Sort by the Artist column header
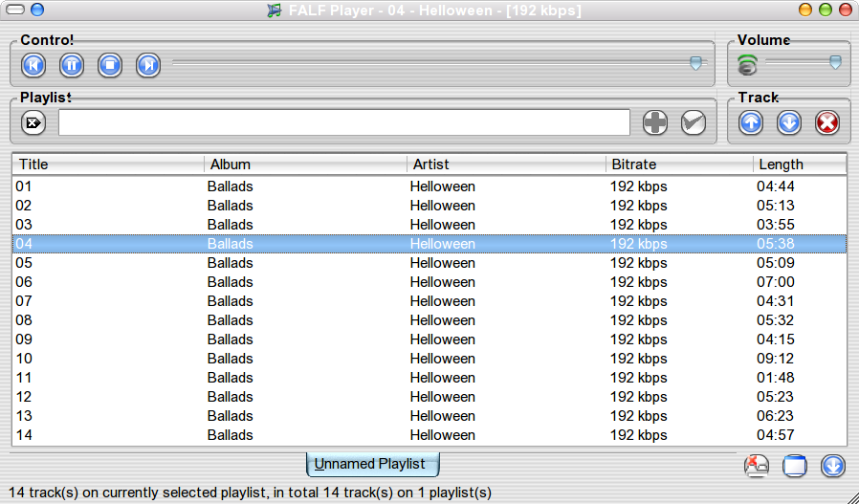Viewport: 859px width, 504px height. 506,164
